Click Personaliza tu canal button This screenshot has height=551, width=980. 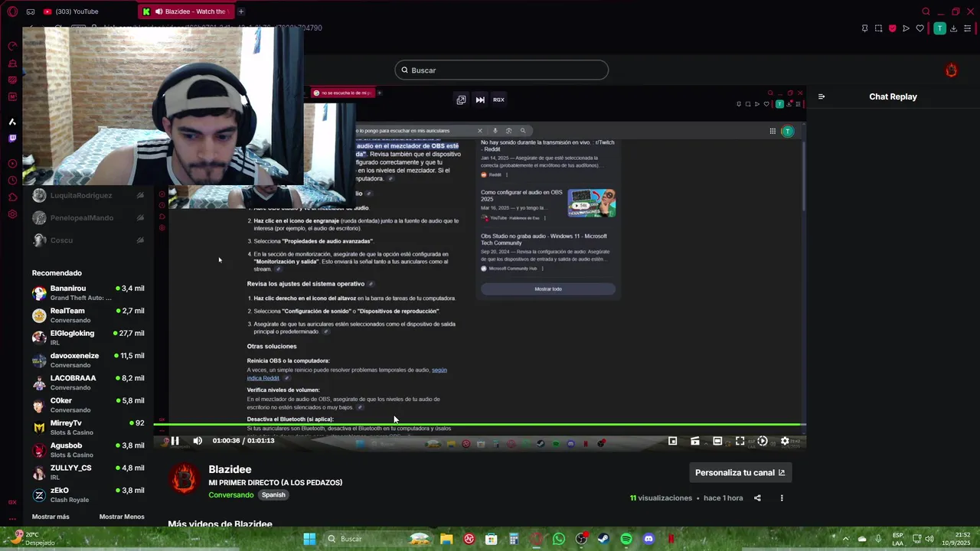pyautogui.click(x=740, y=472)
